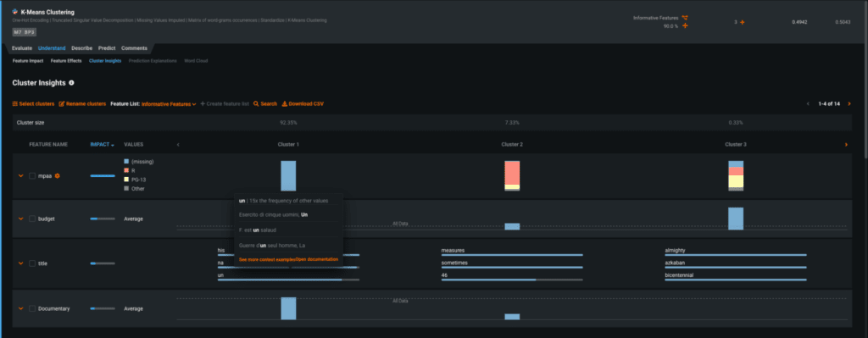Tick the title feature checkbox
Image resolution: width=868 pixels, height=338 pixels.
32,263
